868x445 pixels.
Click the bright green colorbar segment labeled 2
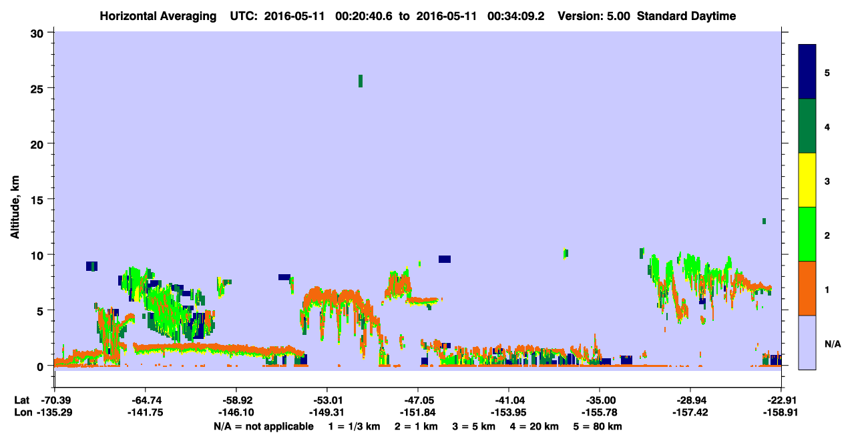pos(807,234)
